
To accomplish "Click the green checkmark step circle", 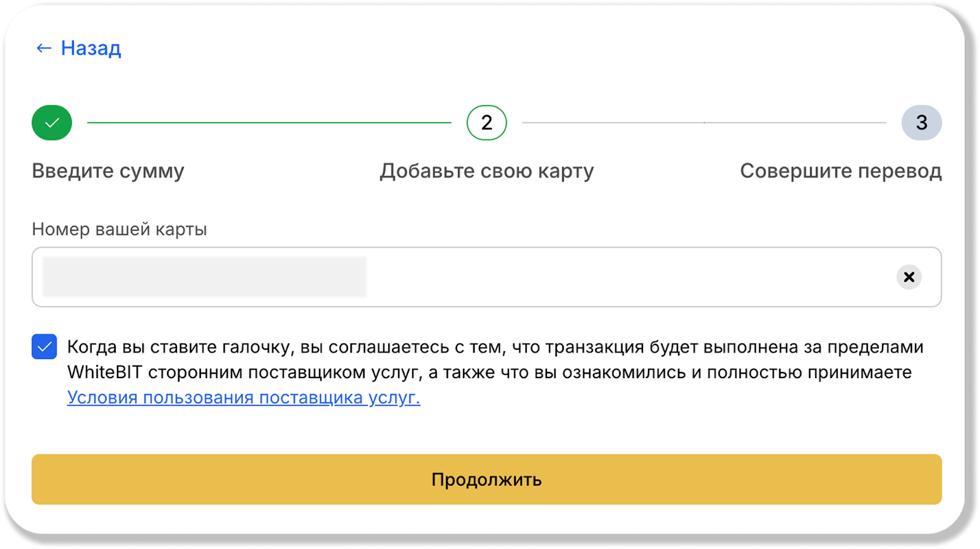I will pyautogui.click(x=52, y=123).
